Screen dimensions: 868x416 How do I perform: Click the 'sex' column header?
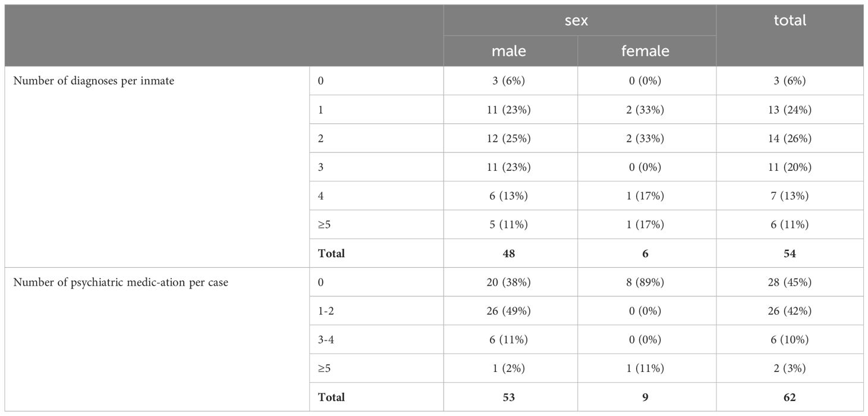[x=577, y=20]
